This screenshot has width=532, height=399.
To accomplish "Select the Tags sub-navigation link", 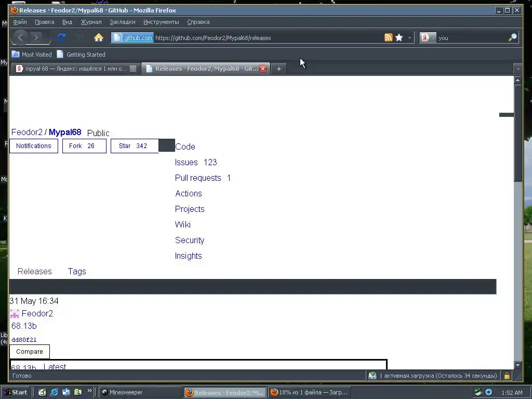I will click(x=77, y=271).
